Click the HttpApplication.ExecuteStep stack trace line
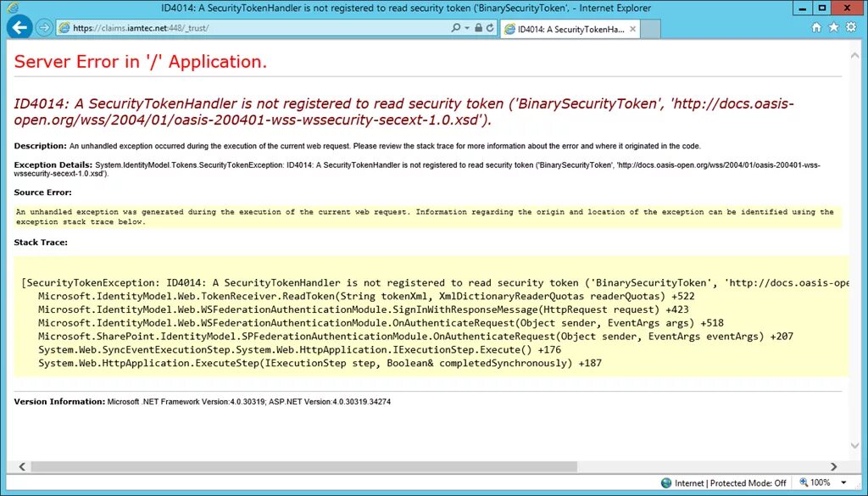The width and height of the screenshot is (868, 496). pyautogui.click(x=320, y=363)
